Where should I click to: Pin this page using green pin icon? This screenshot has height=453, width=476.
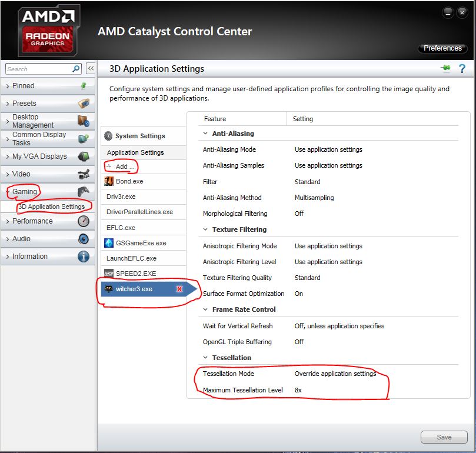446,68
